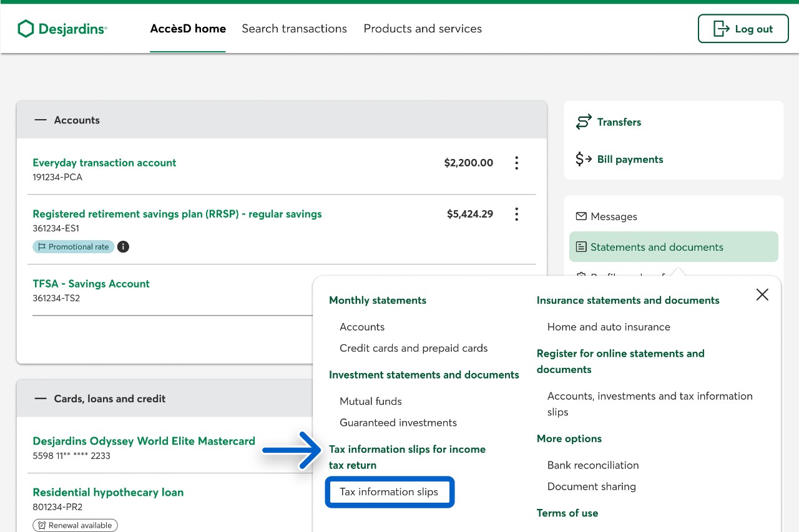The width and height of the screenshot is (799, 532).
Task: Open options for Everyday transaction account
Action: point(516,163)
